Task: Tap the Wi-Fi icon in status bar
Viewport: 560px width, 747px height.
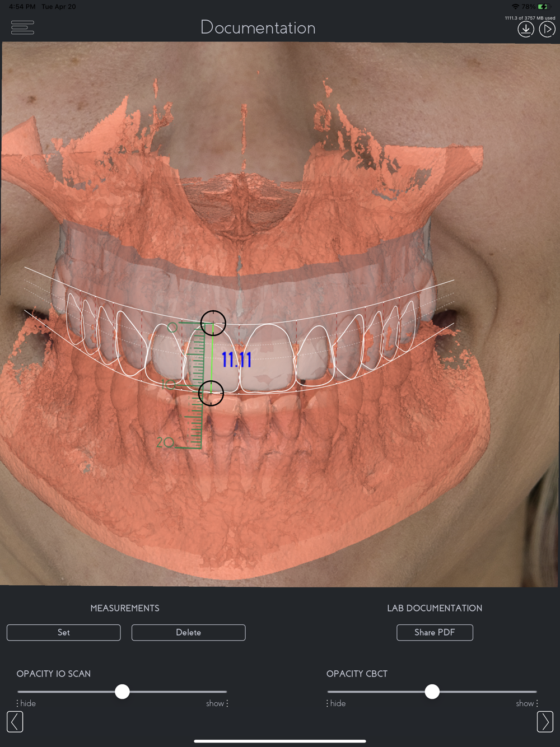Action: pos(515,7)
